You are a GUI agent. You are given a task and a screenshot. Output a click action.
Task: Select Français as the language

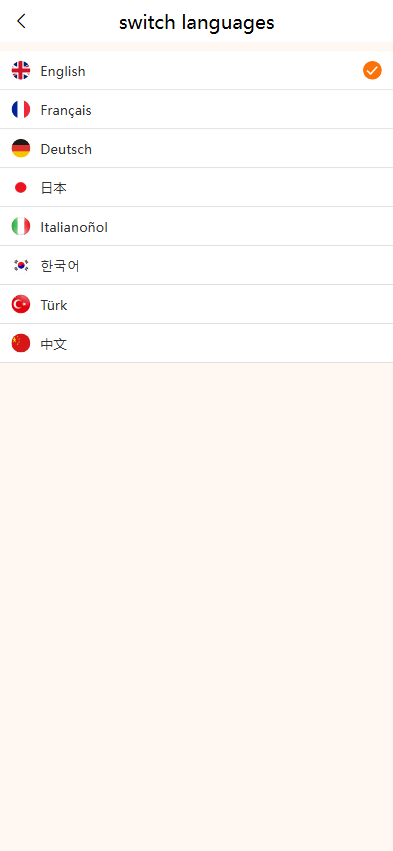[x=196, y=110]
